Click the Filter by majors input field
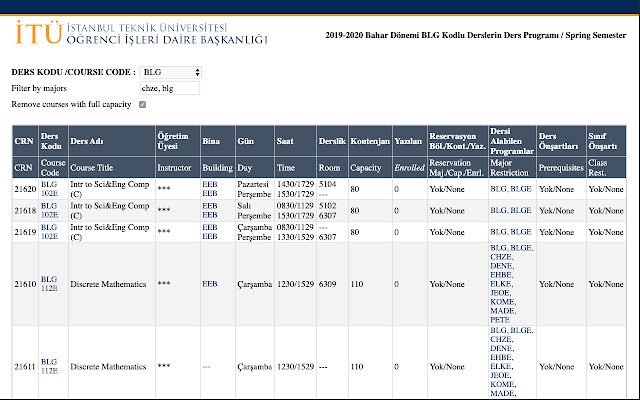Viewport: 640px width, 400px height. pyautogui.click(x=170, y=88)
